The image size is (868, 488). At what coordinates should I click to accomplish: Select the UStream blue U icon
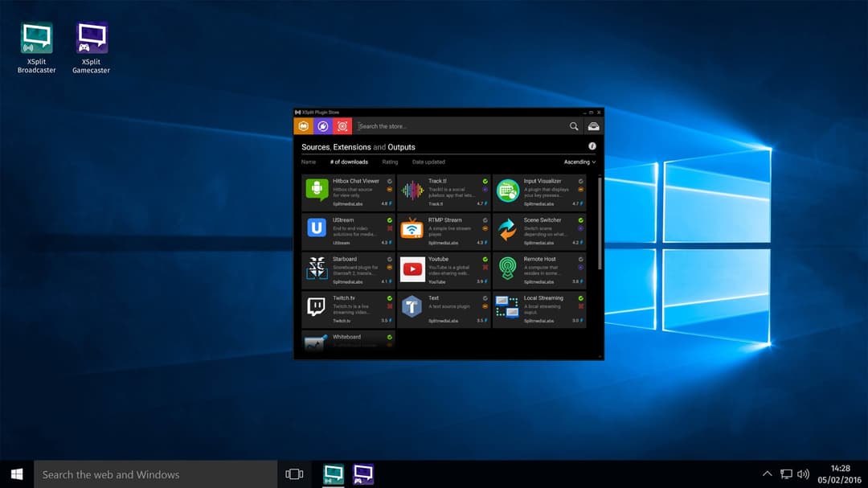click(x=317, y=228)
